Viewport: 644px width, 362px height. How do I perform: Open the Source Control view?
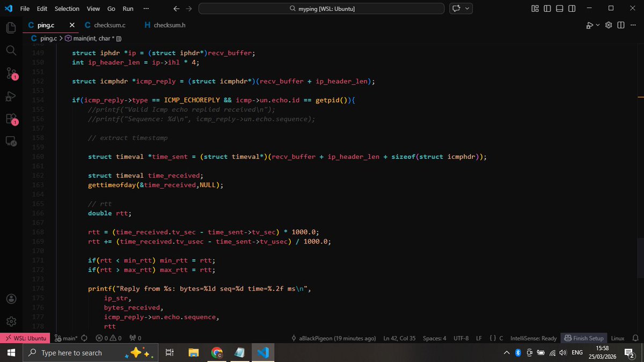(11, 73)
